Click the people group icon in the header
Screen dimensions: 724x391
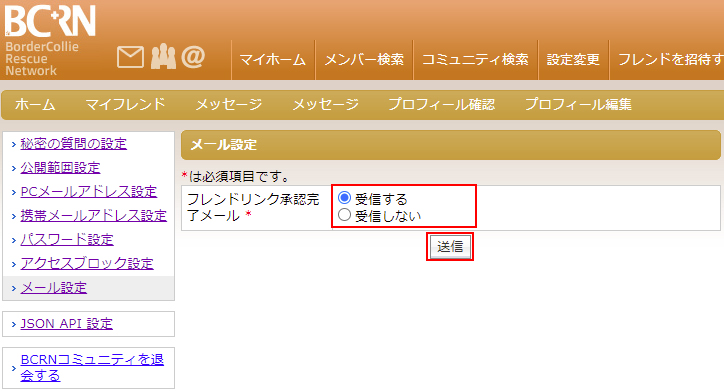(163, 56)
